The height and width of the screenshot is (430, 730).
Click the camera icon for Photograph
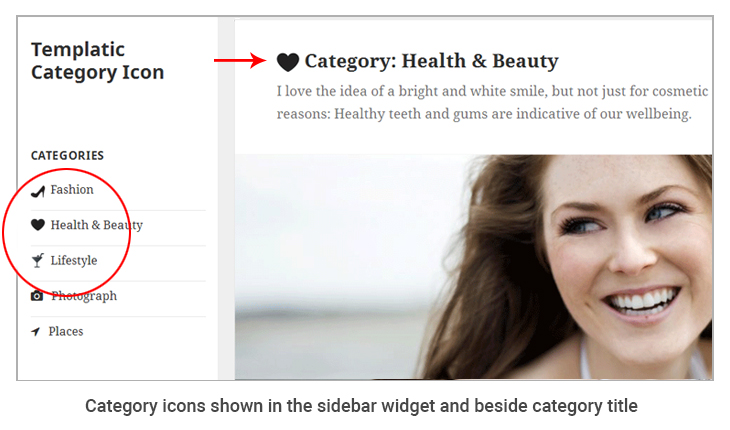point(37,296)
